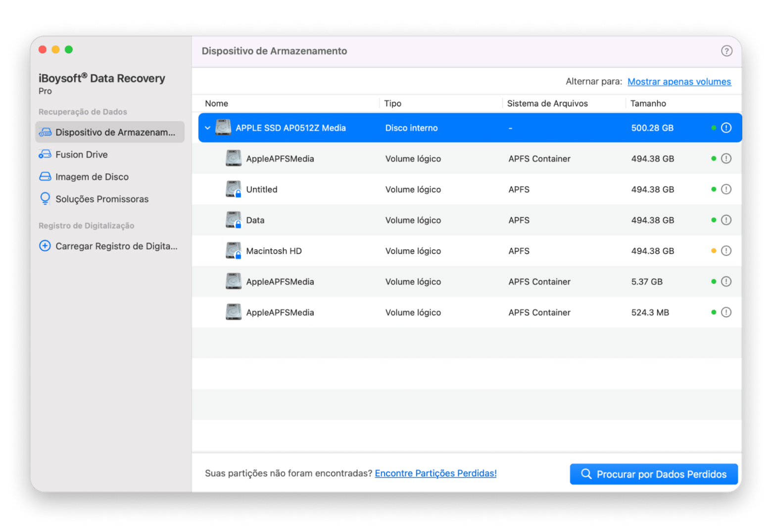Click the Nome column header
This screenshot has width=772, height=532.
click(x=217, y=103)
